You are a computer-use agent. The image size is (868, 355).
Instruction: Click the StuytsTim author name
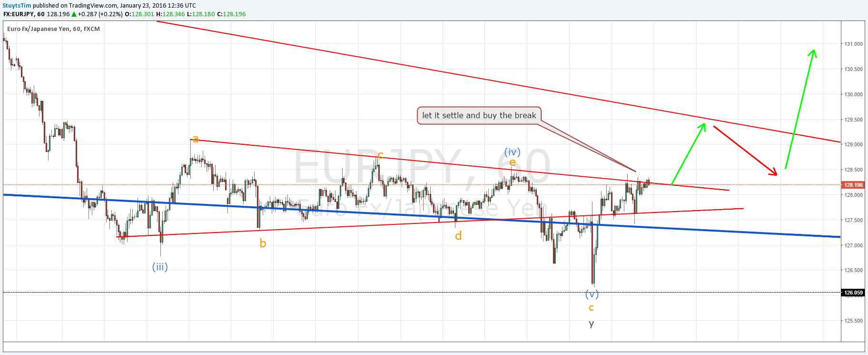(17, 6)
